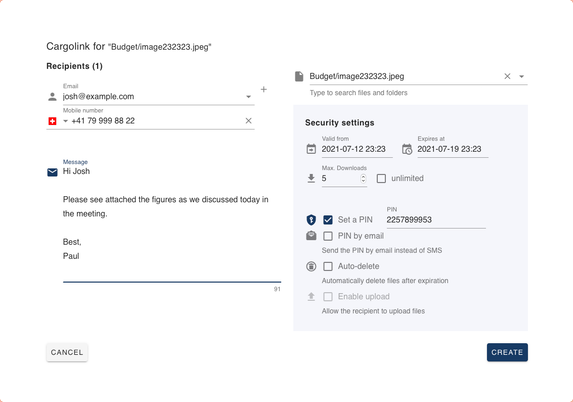The height and width of the screenshot is (402, 573).
Task: Open the Expires at calendar clock icon
Action: tap(407, 149)
